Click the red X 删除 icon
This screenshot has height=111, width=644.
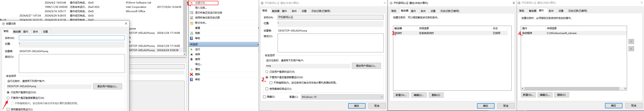tap(192, 74)
